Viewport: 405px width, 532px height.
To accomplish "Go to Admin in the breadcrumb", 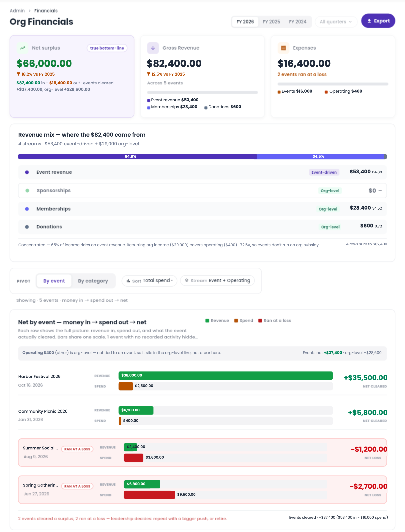I will coord(17,11).
